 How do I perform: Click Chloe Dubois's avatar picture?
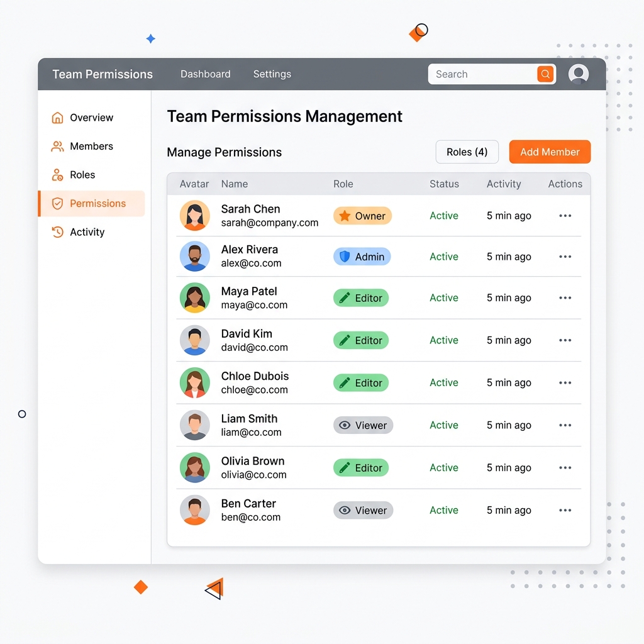coord(195,383)
